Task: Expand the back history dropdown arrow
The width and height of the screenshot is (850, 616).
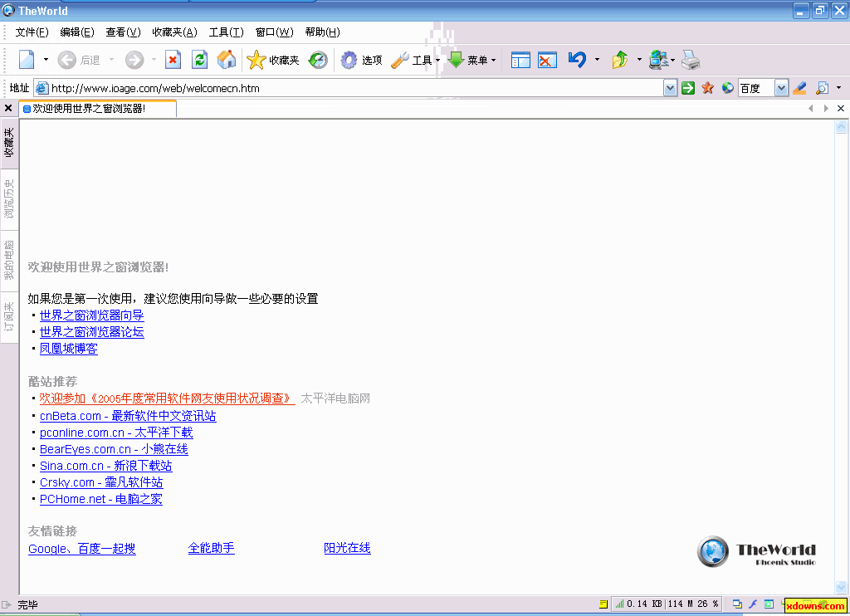Action: coord(112,60)
